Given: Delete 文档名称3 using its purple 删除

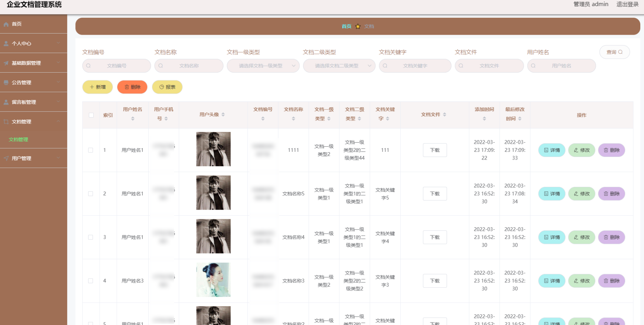Looking at the screenshot, I should pyautogui.click(x=612, y=281).
